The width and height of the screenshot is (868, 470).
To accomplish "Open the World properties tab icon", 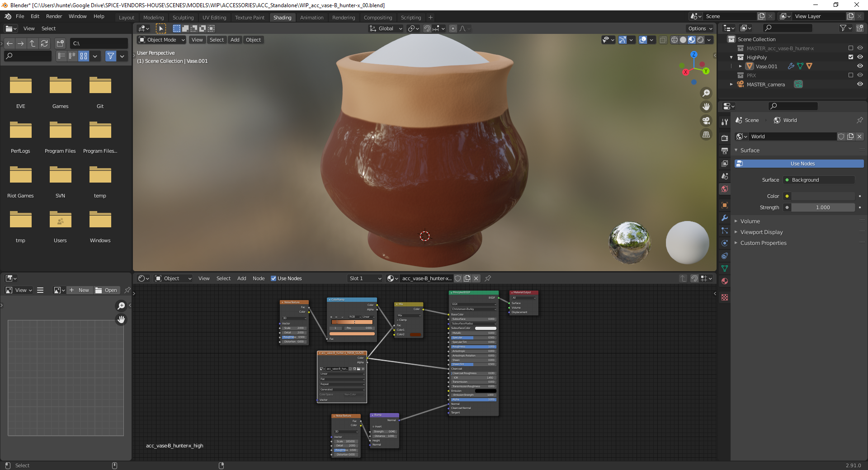I will click(725, 189).
